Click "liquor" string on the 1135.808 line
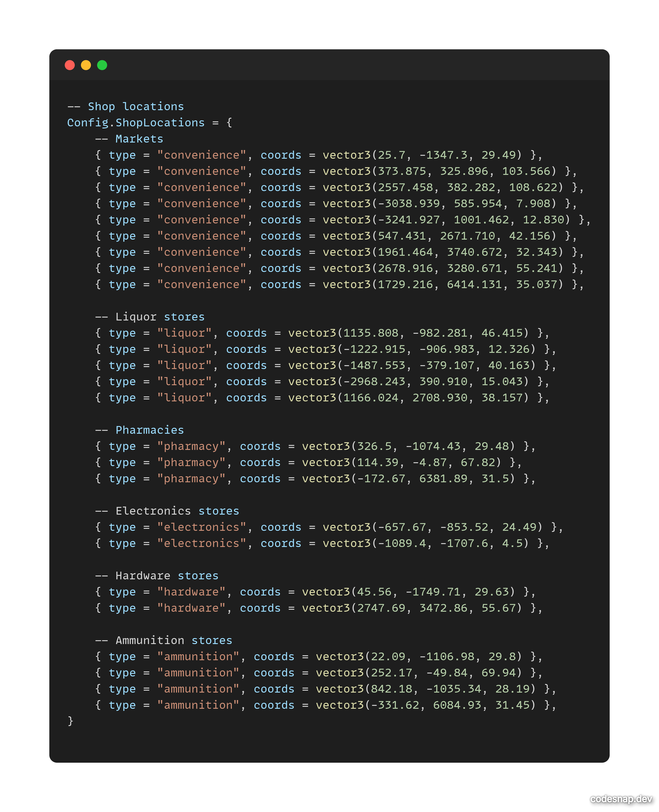659x812 pixels. tap(184, 333)
